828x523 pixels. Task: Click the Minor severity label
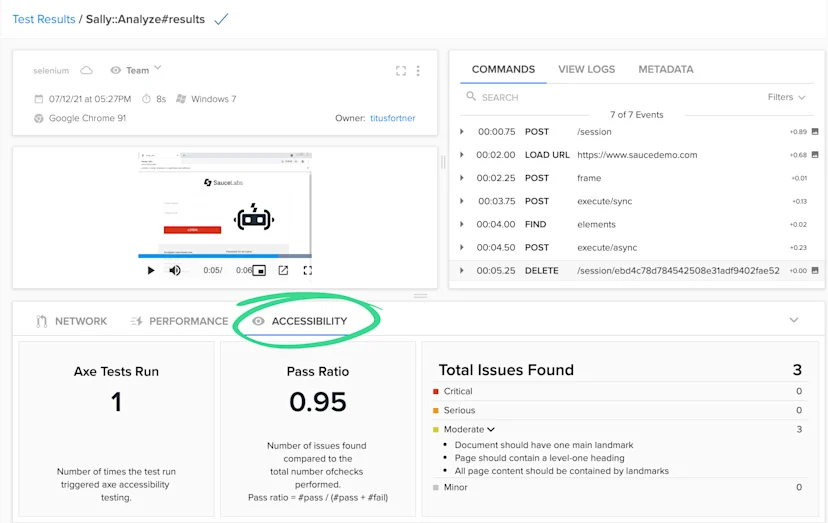pyautogui.click(x=455, y=488)
